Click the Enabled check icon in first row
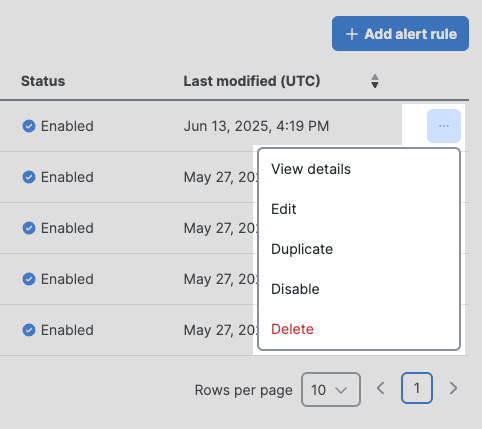482x429 pixels. [29, 126]
